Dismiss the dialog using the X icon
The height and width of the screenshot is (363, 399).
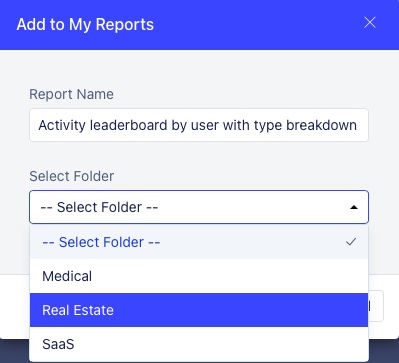(x=370, y=23)
